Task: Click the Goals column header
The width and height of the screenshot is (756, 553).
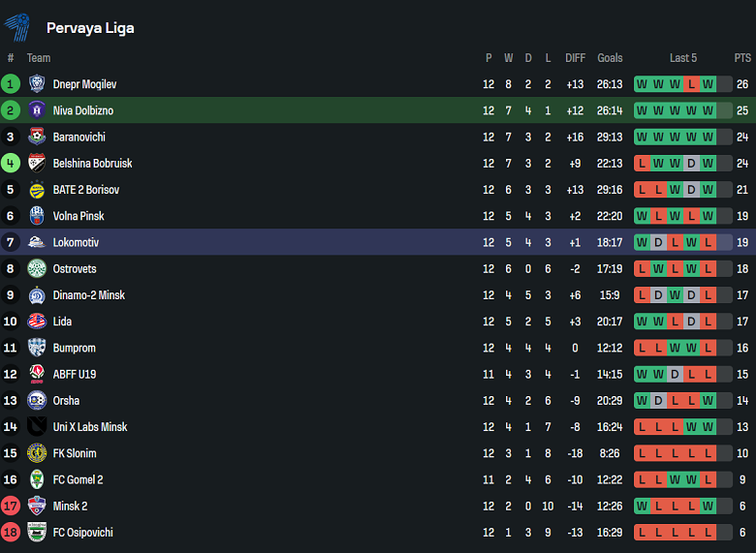Action: [610, 58]
